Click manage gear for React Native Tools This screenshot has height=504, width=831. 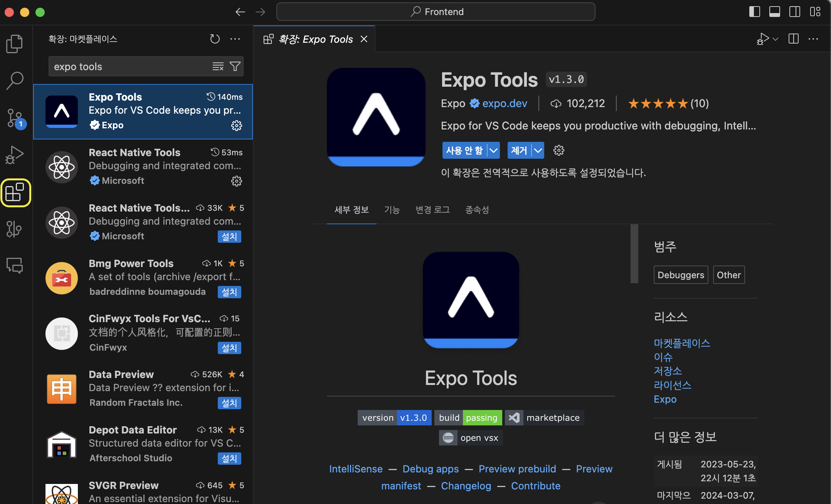236,181
